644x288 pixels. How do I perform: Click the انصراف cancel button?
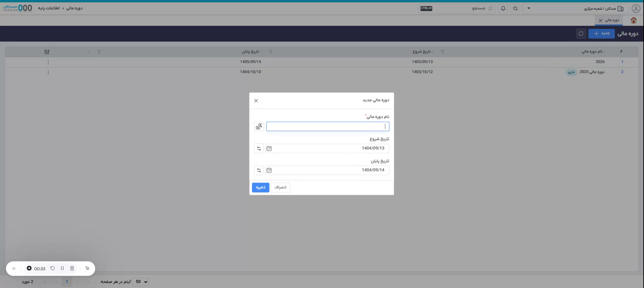tap(280, 187)
